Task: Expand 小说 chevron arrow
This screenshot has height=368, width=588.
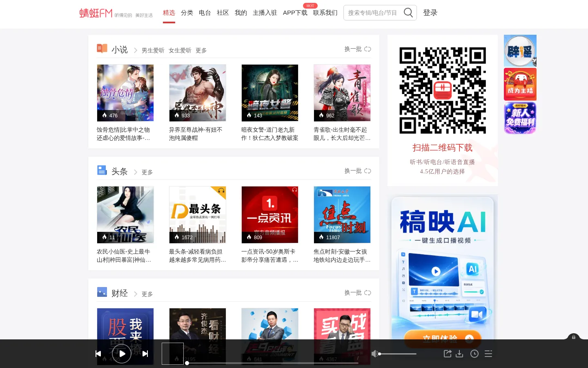Action: click(136, 50)
